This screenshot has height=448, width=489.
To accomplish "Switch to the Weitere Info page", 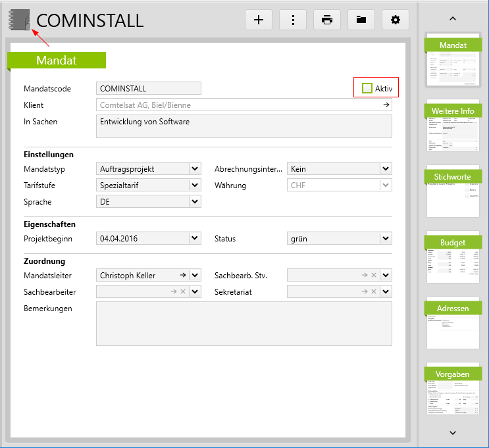I will tap(453, 125).
